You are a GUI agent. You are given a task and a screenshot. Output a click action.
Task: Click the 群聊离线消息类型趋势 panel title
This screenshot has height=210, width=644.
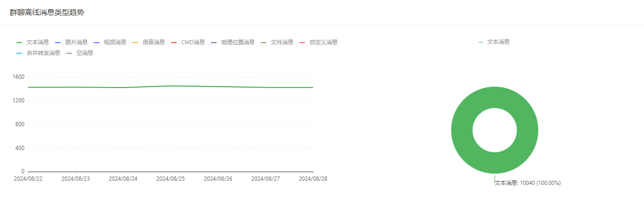click(47, 13)
